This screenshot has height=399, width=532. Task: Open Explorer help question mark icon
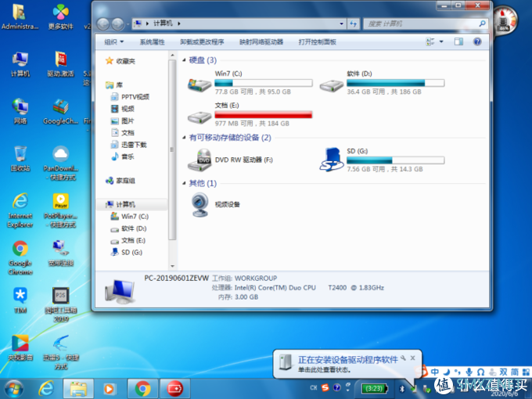[477, 41]
